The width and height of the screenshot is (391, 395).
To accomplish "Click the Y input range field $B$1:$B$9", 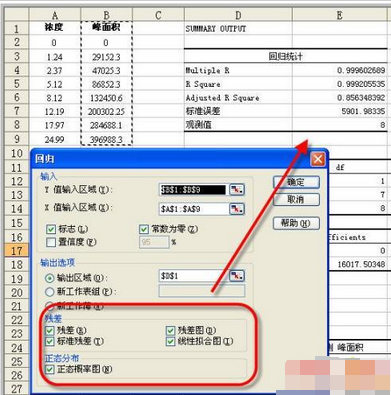I will (x=193, y=190).
